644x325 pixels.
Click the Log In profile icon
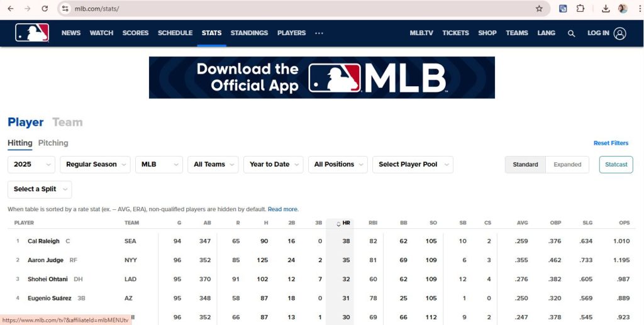(620, 33)
